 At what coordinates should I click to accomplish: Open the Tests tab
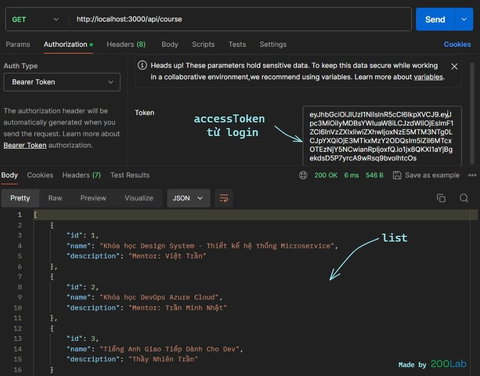coord(237,44)
